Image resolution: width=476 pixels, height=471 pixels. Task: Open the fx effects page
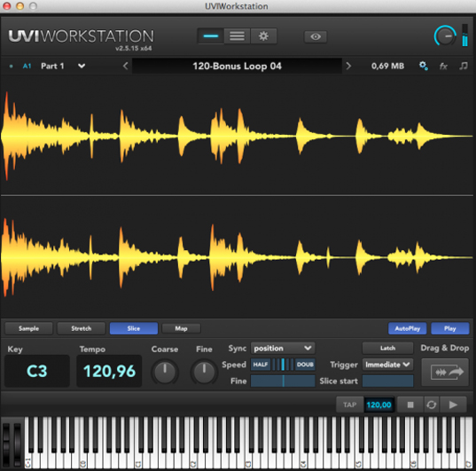443,66
